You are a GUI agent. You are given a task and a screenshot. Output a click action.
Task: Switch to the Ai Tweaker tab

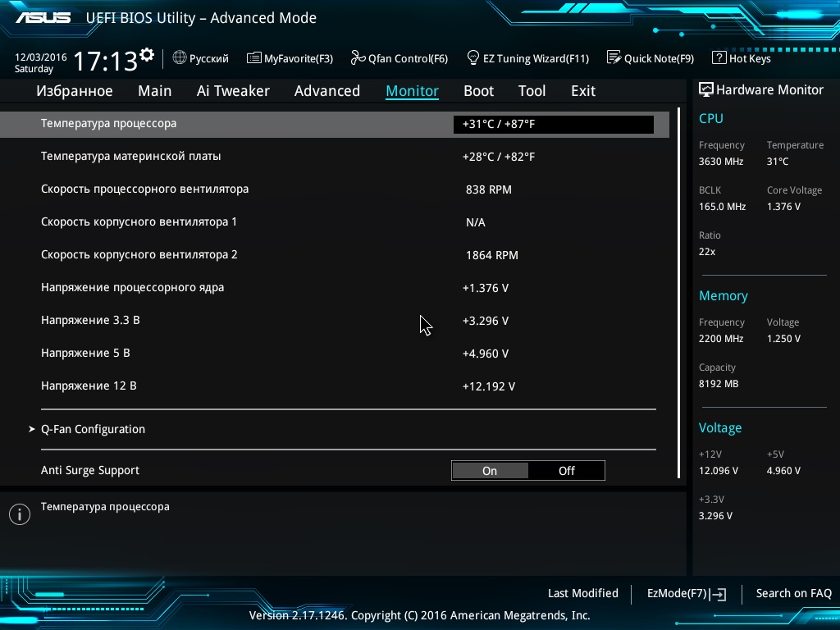tap(233, 91)
